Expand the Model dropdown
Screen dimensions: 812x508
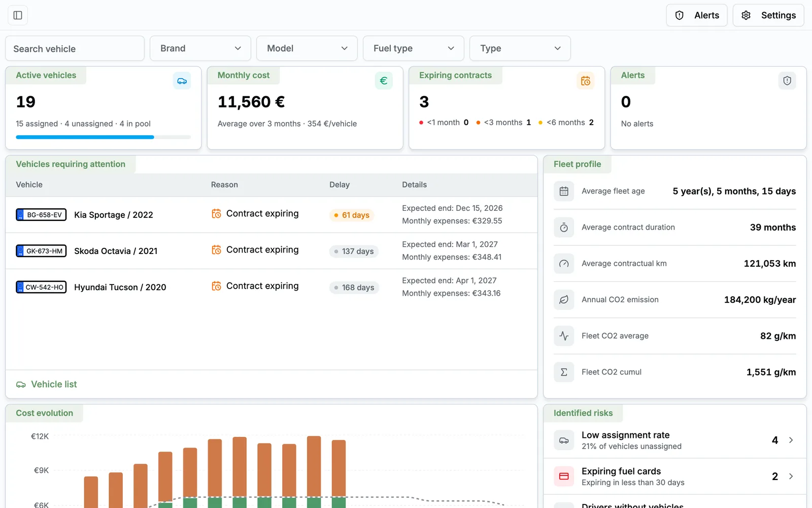(x=307, y=48)
